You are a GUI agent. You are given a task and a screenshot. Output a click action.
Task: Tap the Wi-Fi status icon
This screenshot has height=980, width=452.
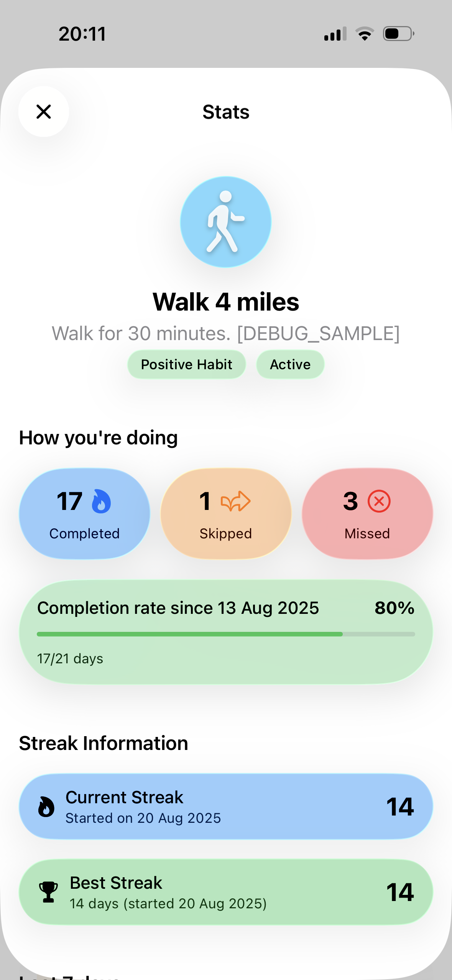pyautogui.click(x=365, y=34)
